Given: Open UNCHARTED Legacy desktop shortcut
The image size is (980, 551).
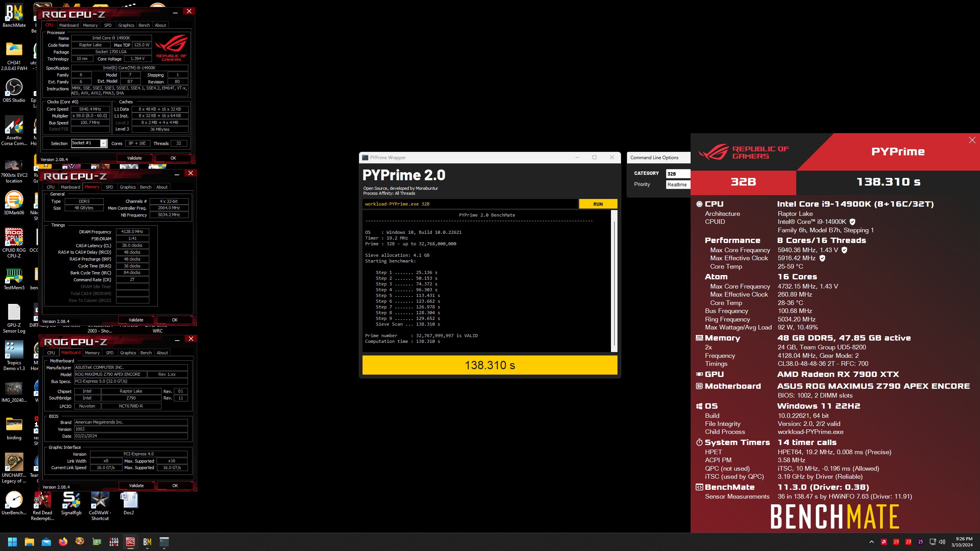Looking at the screenshot, I should click(x=14, y=468).
